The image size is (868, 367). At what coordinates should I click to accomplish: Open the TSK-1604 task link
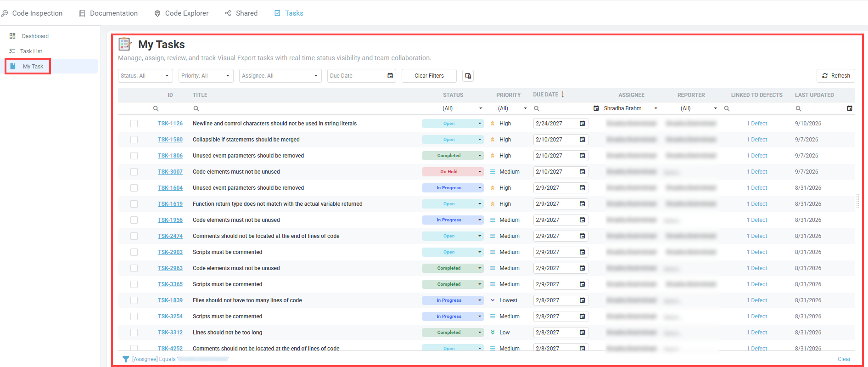tap(170, 188)
